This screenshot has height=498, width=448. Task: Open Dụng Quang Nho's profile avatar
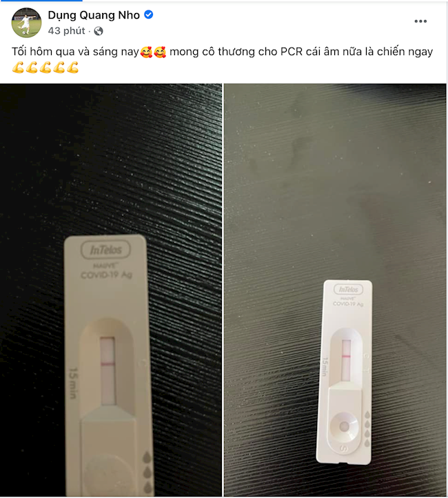point(26,23)
